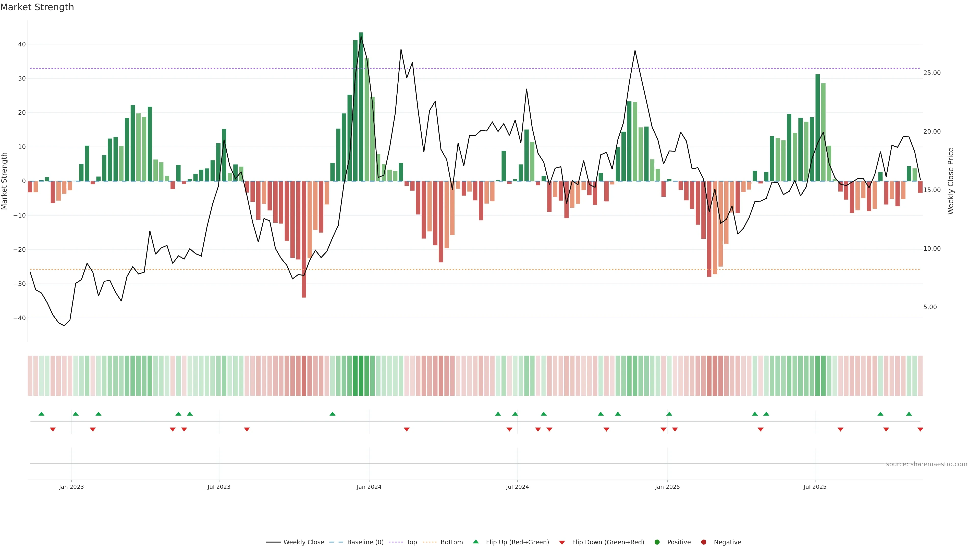Click the dark red Negative legend circle
This screenshot has width=980, height=551.
(703, 542)
